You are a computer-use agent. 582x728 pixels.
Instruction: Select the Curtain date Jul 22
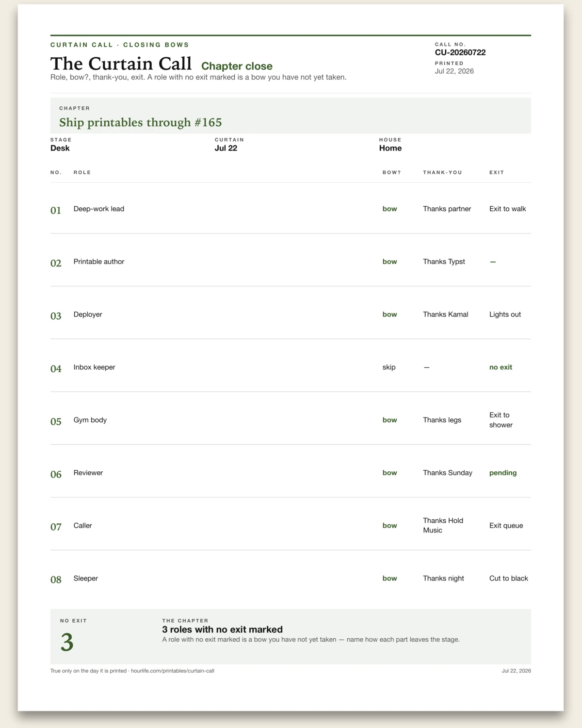point(226,148)
